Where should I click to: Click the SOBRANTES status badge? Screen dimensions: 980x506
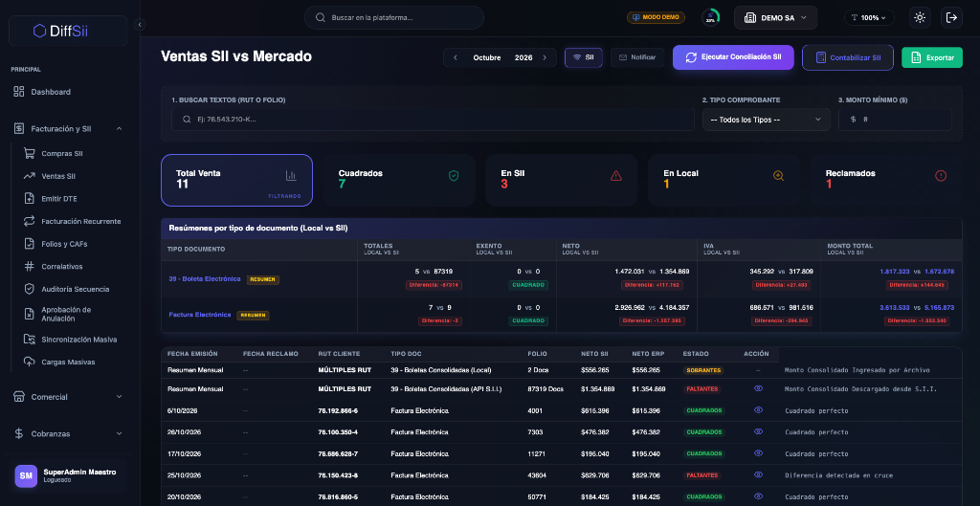coord(703,370)
